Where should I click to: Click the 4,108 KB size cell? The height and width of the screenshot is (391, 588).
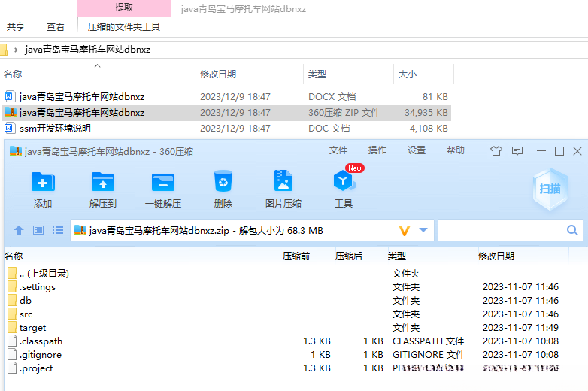[x=429, y=129]
